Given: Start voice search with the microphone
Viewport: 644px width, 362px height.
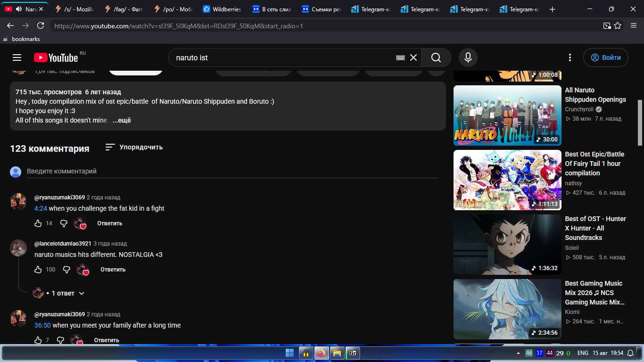Looking at the screenshot, I should tap(468, 58).
